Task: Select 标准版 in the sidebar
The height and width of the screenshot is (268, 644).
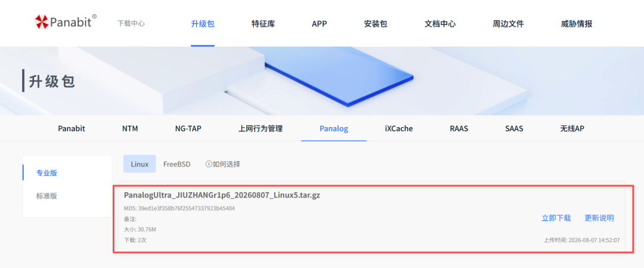Action: [47, 196]
